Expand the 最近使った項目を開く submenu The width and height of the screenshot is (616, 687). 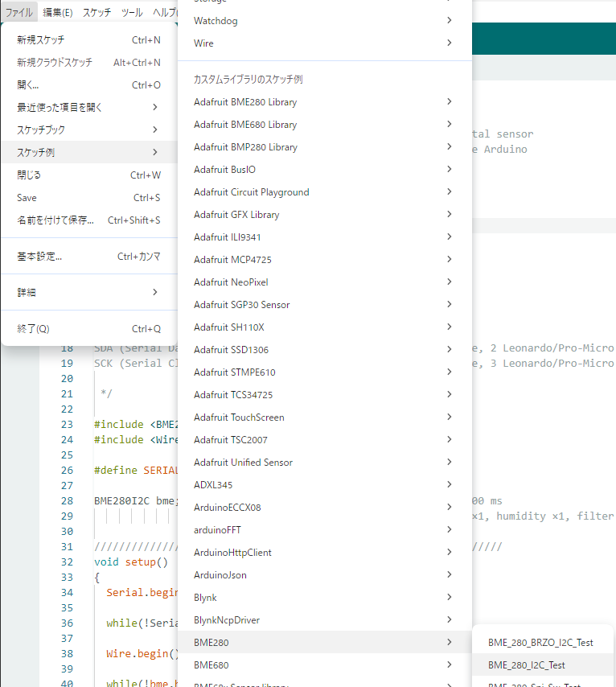tap(60, 107)
